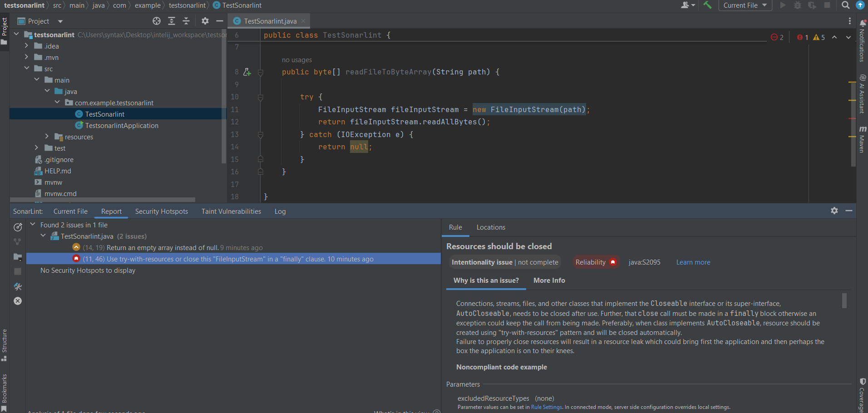Image resolution: width=868 pixels, height=413 pixels.
Task: Close the TestSonarlint.java editor tab
Action: (x=303, y=21)
